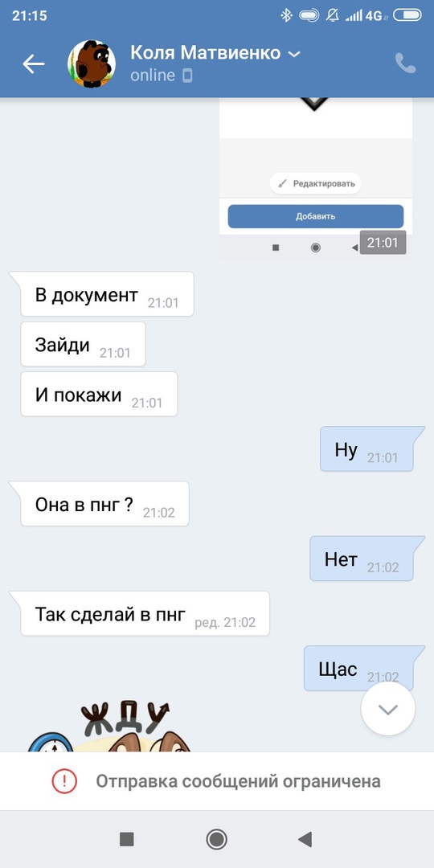Open the Коля Матвиенко chat title
The width and height of the screenshot is (434, 868).
pos(206,53)
